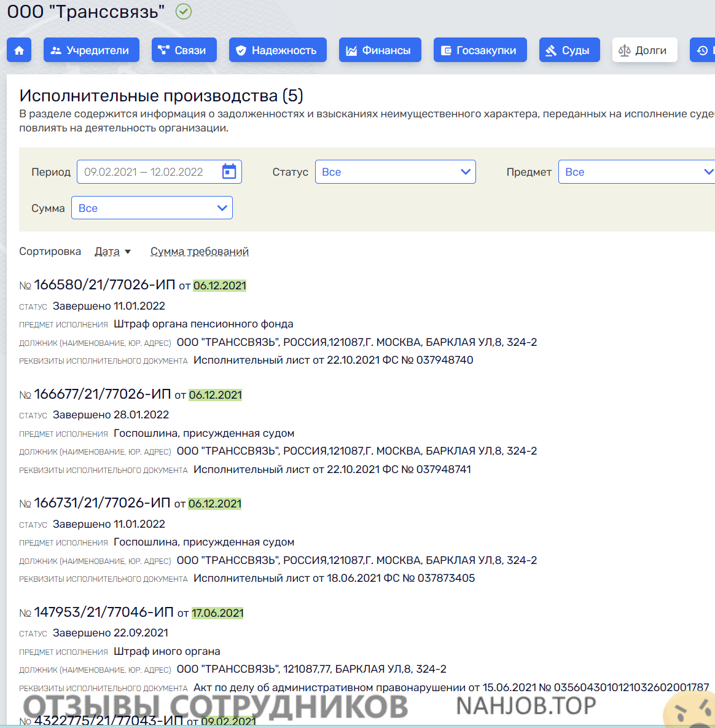Open the Надежность tab
Screen dimensions: 715x728
[278, 50]
